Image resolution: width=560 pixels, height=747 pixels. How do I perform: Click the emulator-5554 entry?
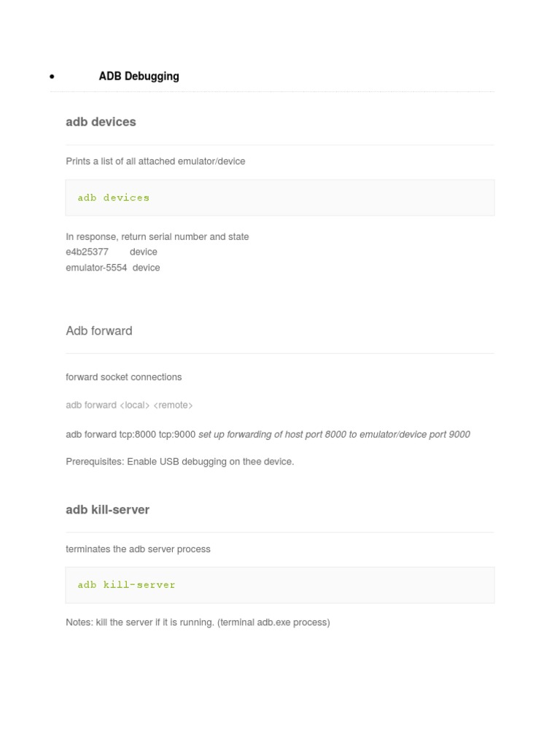click(96, 268)
